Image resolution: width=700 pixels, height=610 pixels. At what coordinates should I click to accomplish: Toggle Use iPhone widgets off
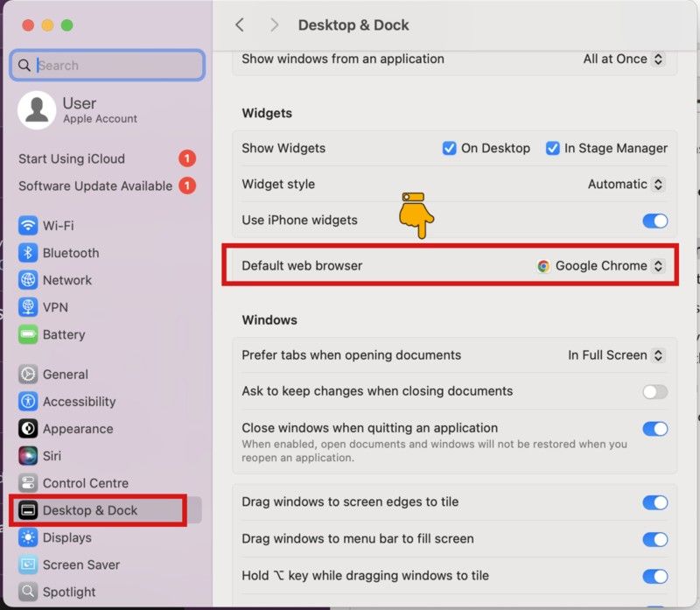(655, 221)
